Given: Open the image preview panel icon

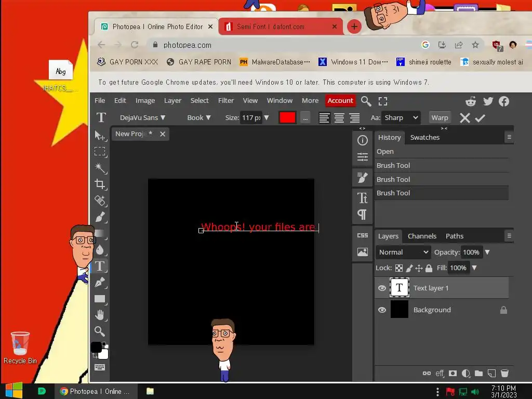Looking at the screenshot, I should (362, 252).
